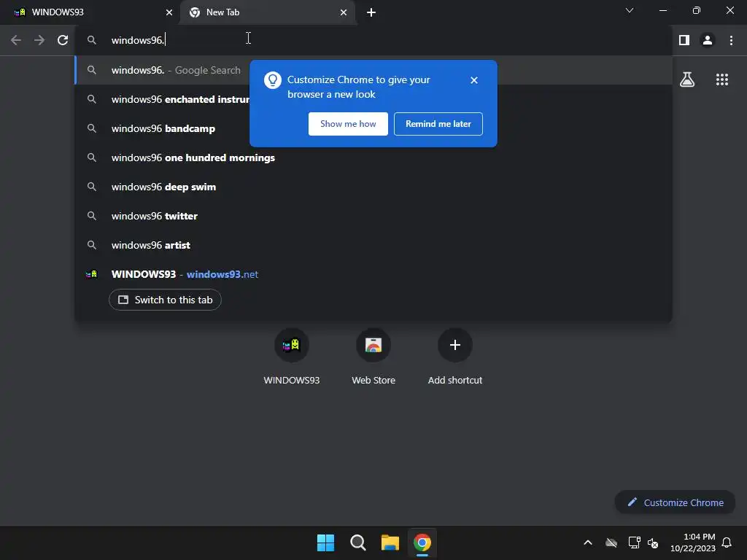Open the notifications bell icon
The image size is (747, 560).
[x=727, y=542]
